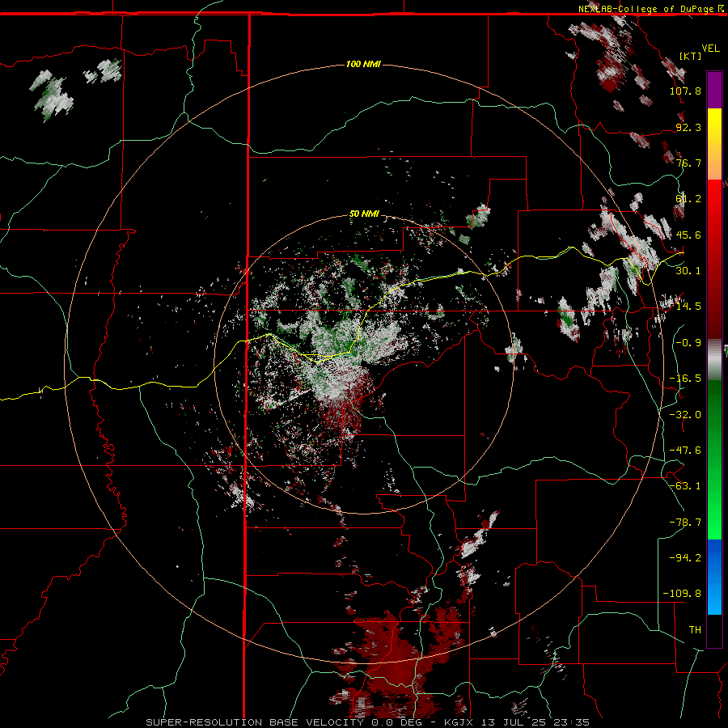The width and height of the screenshot is (728, 728).
Task: Click the 50 NMI range ring label
Action: pos(364,214)
